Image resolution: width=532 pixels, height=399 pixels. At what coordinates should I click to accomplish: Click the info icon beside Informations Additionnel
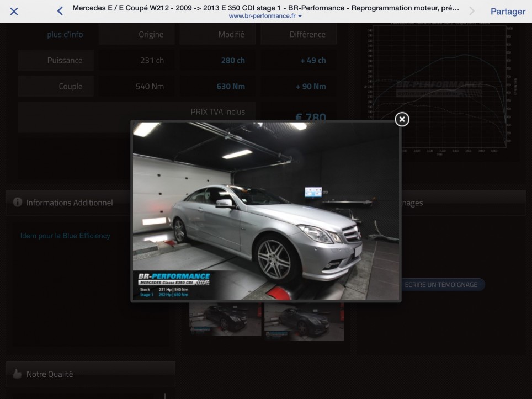18,203
